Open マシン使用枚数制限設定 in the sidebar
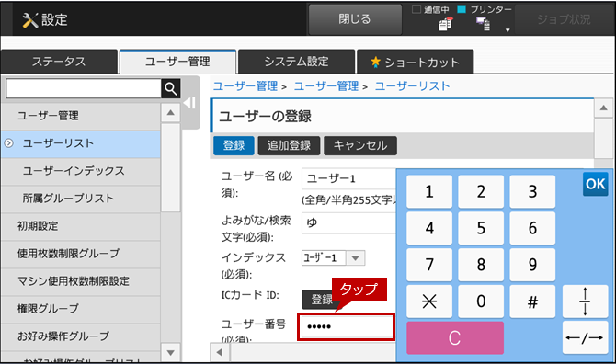This screenshot has height=364, width=616. click(81, 281)
